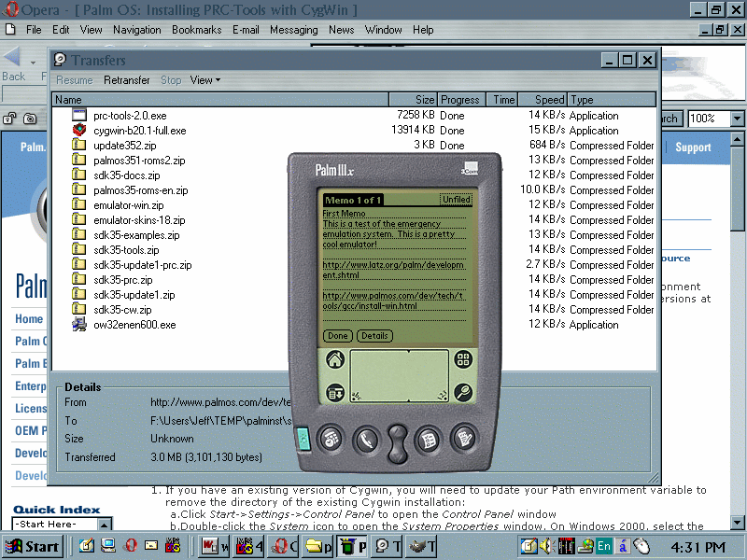
Task: Click the camera icon in Opera's toolbar
Action: tap(30, 119)
